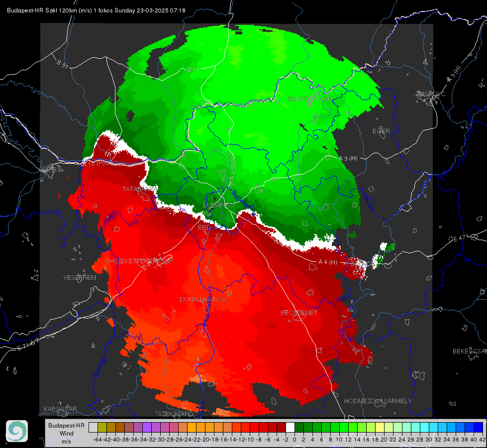This screenshot has height=448, width=487.
Task: Click the A 4 (H) road label
Action: coord(328,262)
